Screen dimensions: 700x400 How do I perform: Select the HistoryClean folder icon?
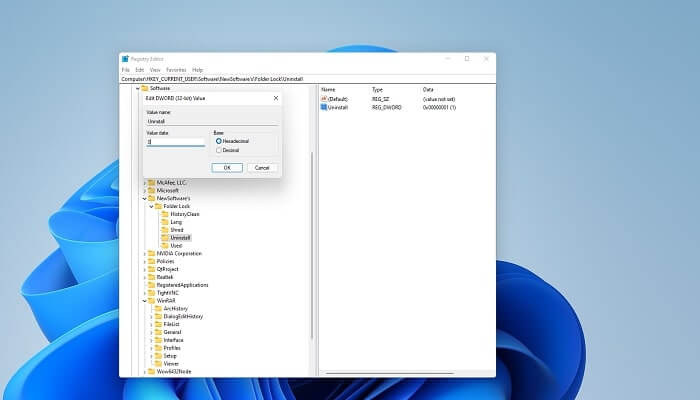[x=166, y=214]
